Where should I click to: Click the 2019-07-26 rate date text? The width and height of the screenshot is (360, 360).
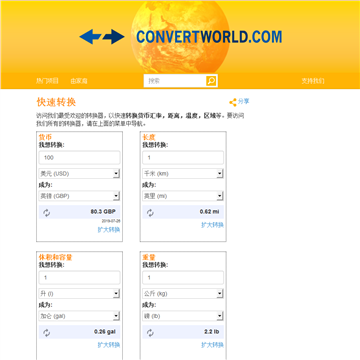111,221
